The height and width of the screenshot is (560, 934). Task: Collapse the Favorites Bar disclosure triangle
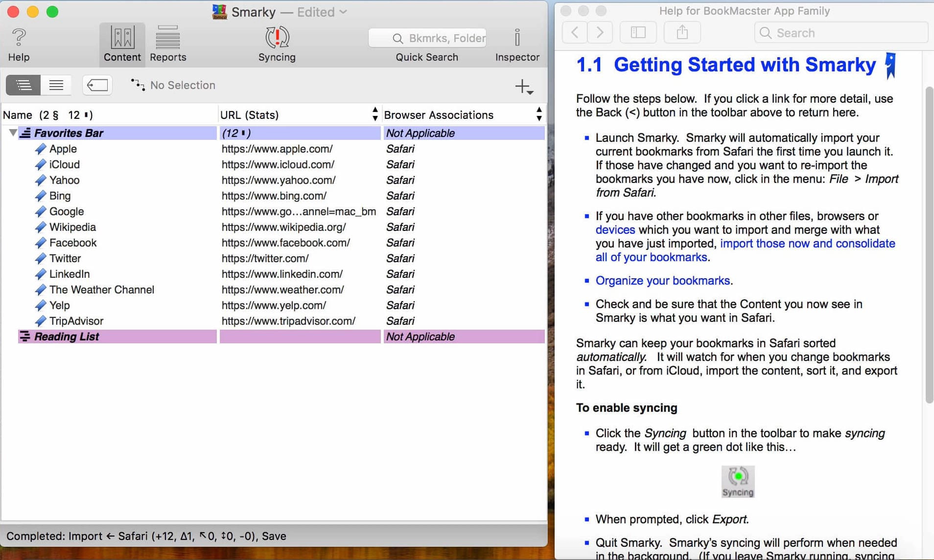[x=13, y=133]
